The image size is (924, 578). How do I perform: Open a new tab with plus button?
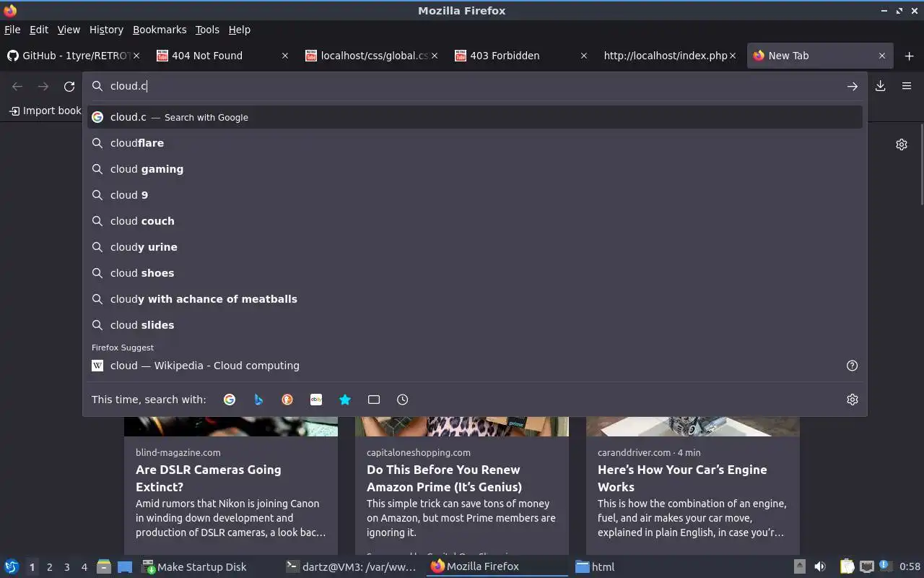(909, 56)
